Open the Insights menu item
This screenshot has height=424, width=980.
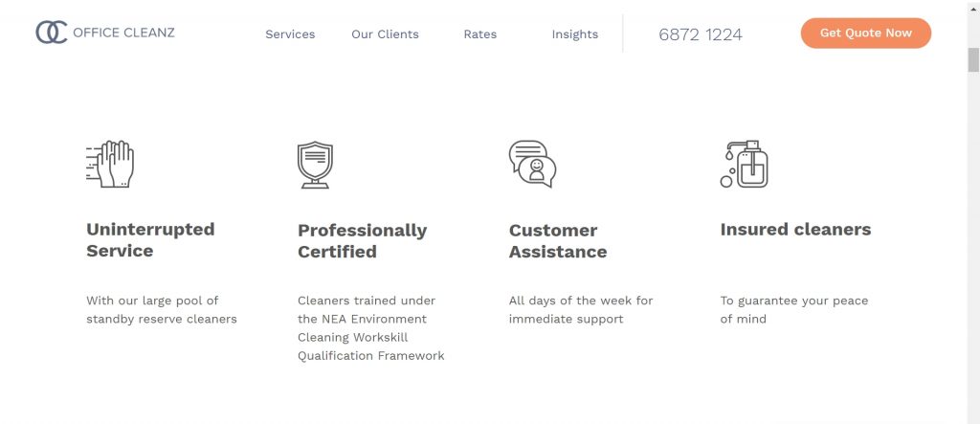point(575,34)
